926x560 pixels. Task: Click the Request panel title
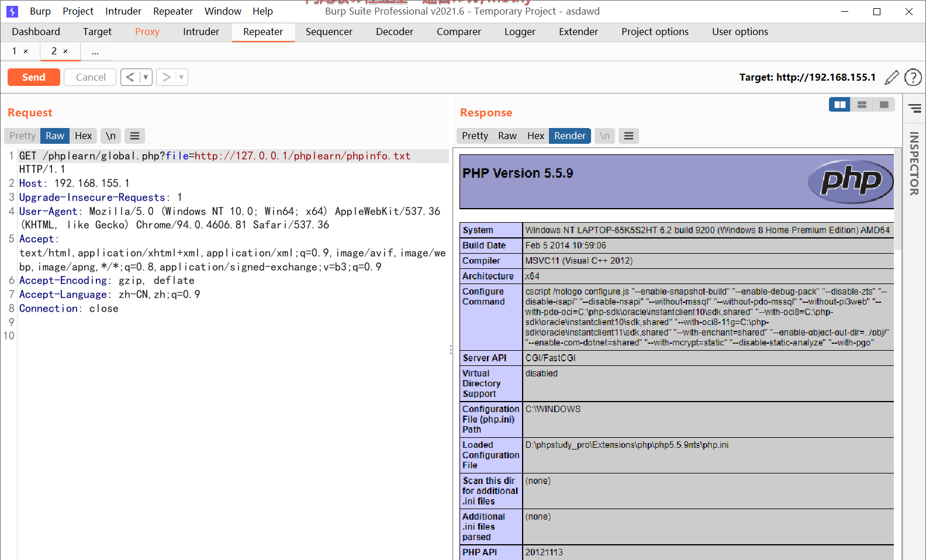30,113
